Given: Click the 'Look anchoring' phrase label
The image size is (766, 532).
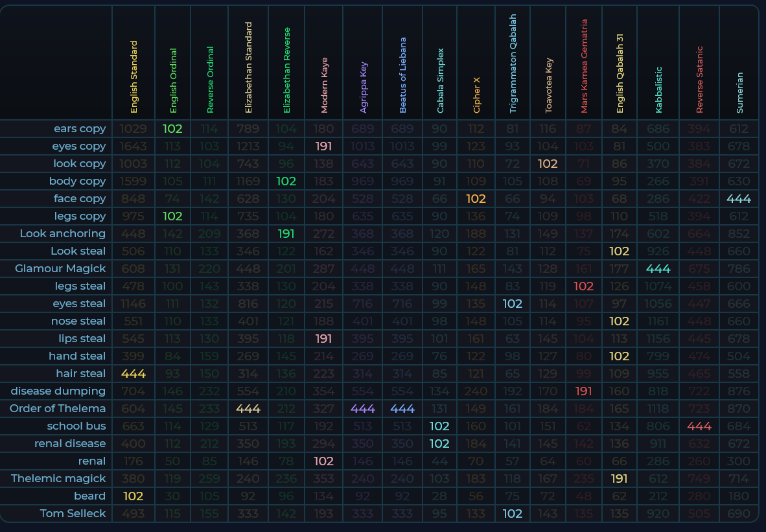Looking at the screenshot, I should 62,233.
